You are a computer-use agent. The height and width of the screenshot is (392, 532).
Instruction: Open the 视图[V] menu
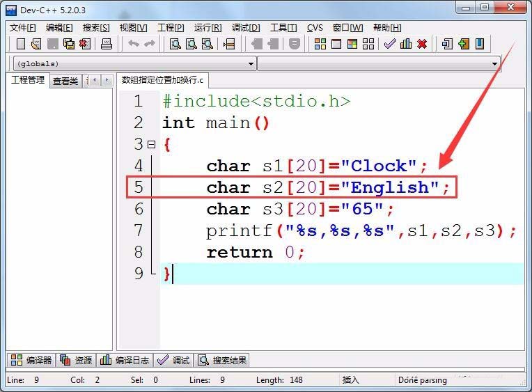[x=133, y=27]
